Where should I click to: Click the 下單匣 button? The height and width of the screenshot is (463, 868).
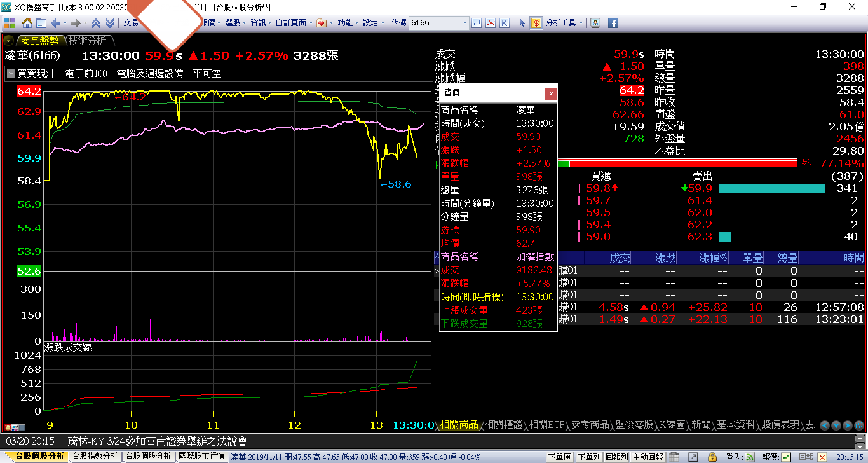pos(559,457)
